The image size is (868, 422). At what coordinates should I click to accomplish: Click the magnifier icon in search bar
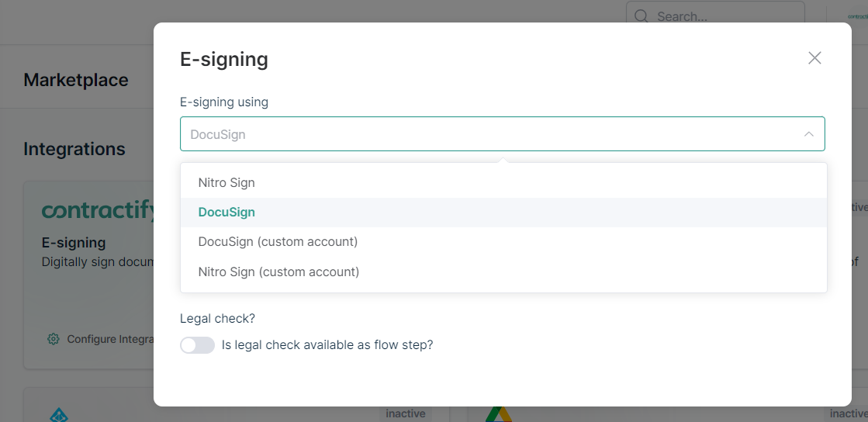pyautogui.click(x=641, y=16)
